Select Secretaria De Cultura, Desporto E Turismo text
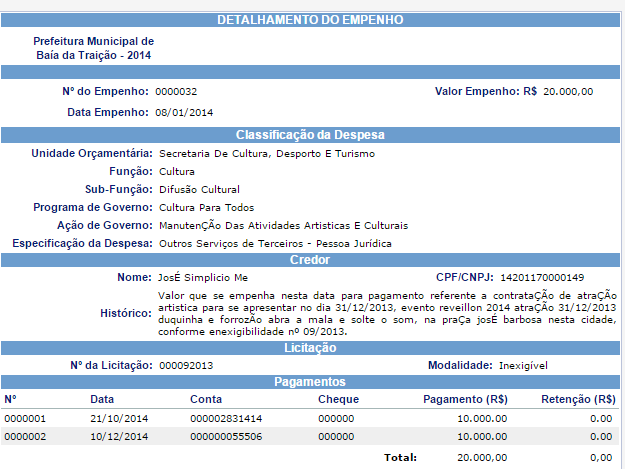The image size is (625, 469). tap(266, 153)
